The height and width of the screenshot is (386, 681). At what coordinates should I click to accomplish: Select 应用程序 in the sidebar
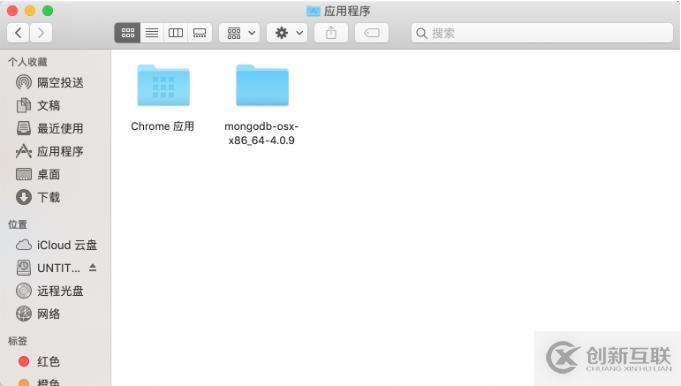(50, 151)
